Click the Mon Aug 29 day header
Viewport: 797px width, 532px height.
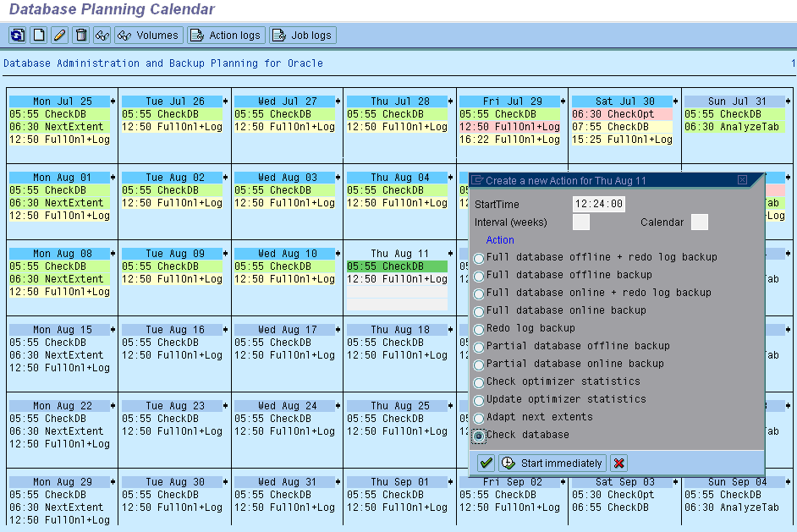pyautogui.click(x=59, y=482)
